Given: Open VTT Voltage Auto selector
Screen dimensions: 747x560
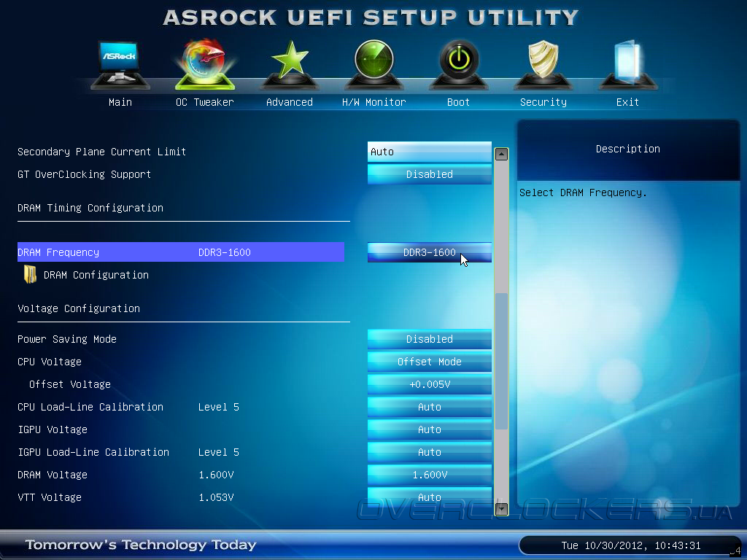Looking at the screenshot, I should coord(429,497).
